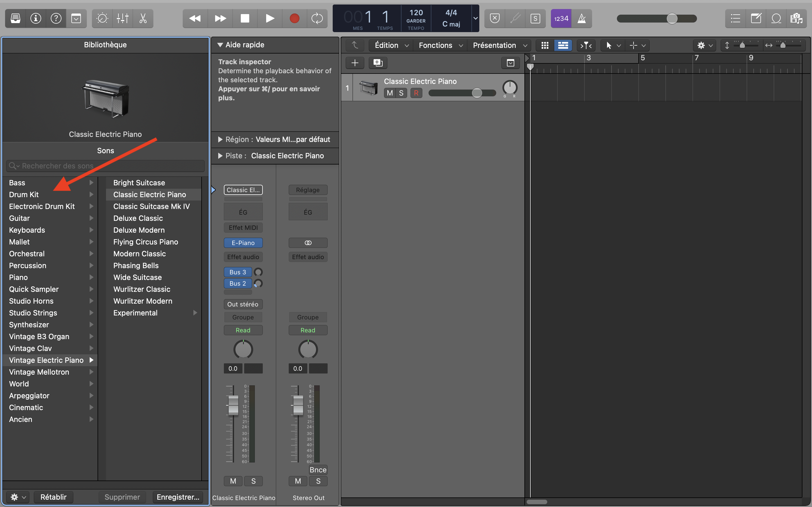Open Smart Controls knob icon
The height and width of the screenshot is (507, 812).
tap(102, 18)
